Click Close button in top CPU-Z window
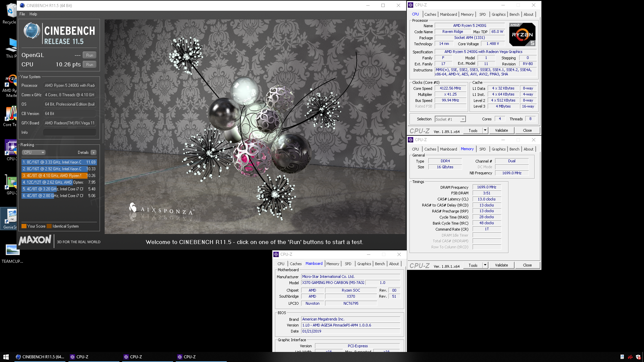644x362 pixels. click(527, 131)
